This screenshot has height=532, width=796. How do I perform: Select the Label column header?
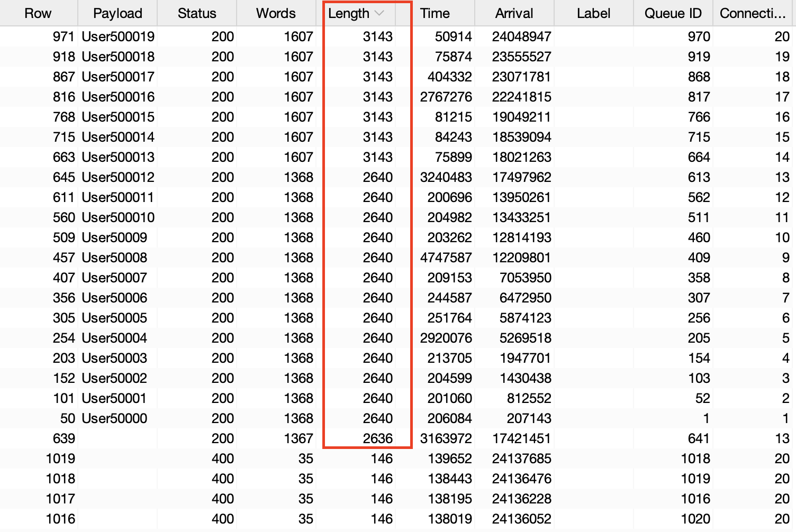(593, 13)
